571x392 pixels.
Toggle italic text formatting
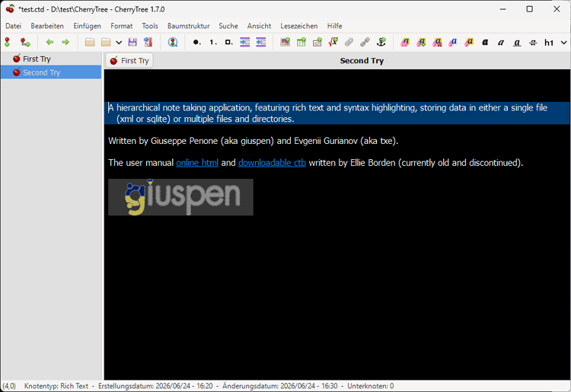pyautogui.click(x=501, y=43)
